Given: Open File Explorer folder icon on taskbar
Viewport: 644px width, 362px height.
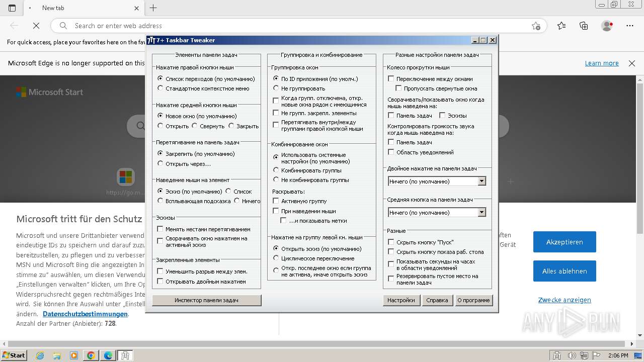Looking at the screenshot, I should (57, 355).
